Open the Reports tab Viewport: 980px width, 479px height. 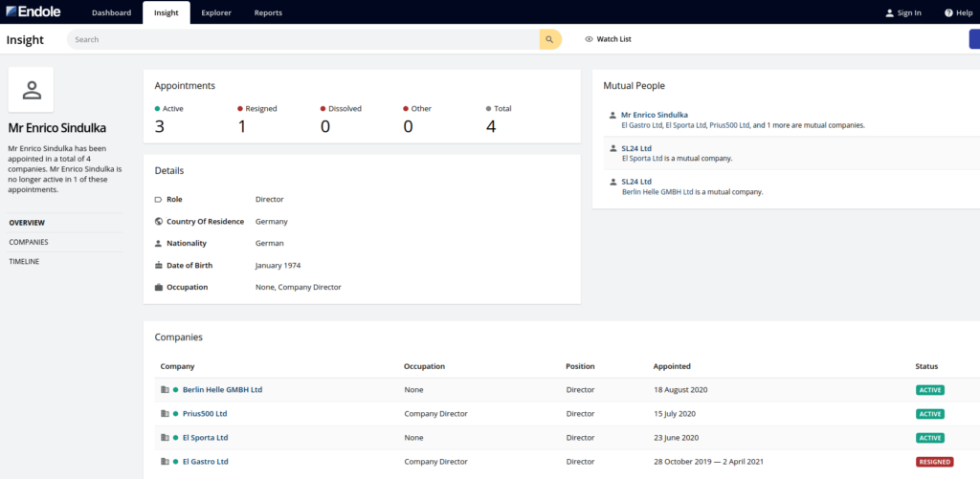(268, 12)
